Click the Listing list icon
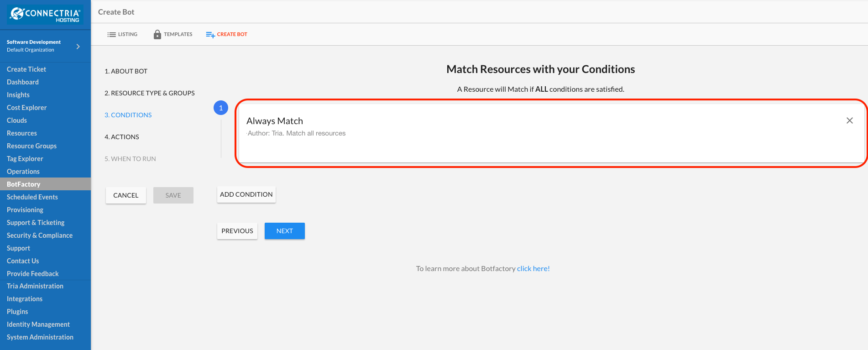The width and height of the screenshot is (868, 350). click(111, 35)
